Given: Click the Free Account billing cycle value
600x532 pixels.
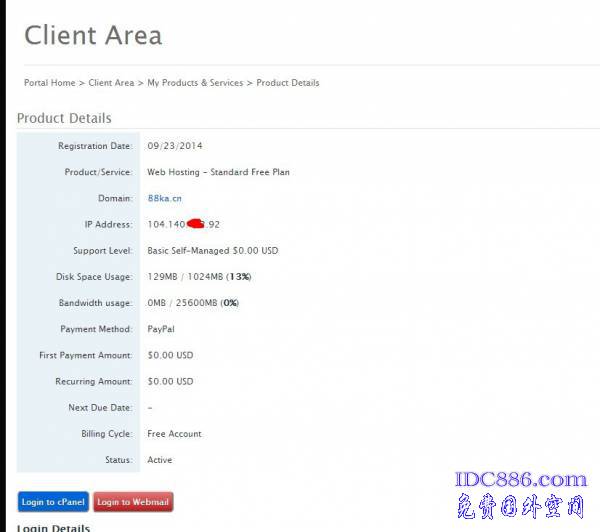Looking at the screenshot, I should click(174, 434).
